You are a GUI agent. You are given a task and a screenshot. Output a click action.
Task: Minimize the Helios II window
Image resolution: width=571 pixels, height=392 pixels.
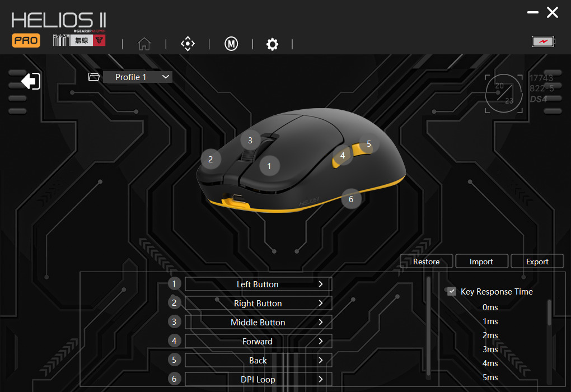click(x=533, y=12)
